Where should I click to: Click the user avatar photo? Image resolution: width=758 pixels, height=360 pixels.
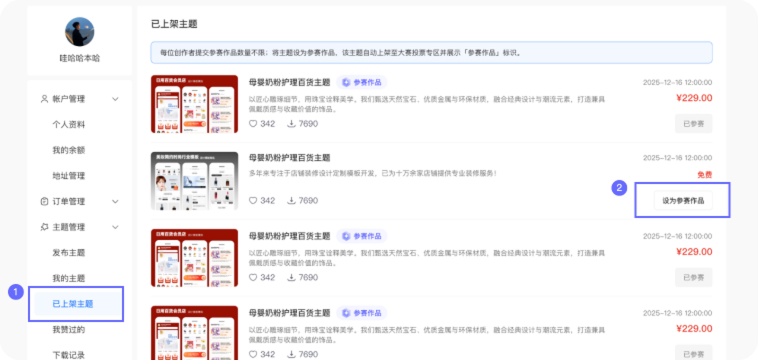coord(80,32)
